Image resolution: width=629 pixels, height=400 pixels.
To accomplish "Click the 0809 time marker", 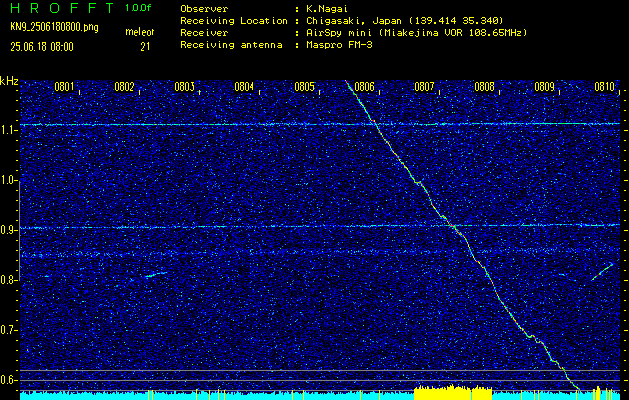I will (x=544, y=87).
